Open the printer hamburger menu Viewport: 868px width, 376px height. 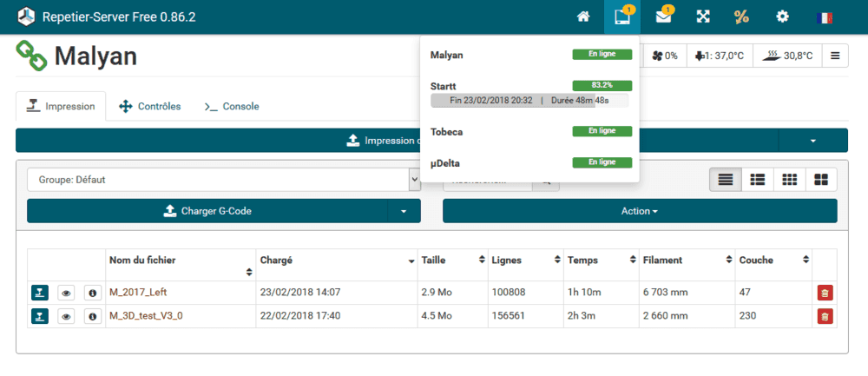pyautogui.click(x=835, y=56)
